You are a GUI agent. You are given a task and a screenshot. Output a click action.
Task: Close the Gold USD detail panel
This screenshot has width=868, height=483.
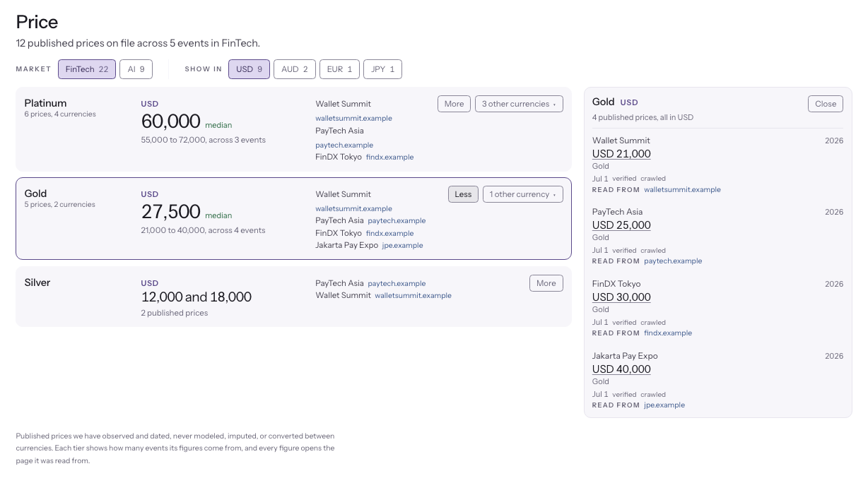(826, 104)
